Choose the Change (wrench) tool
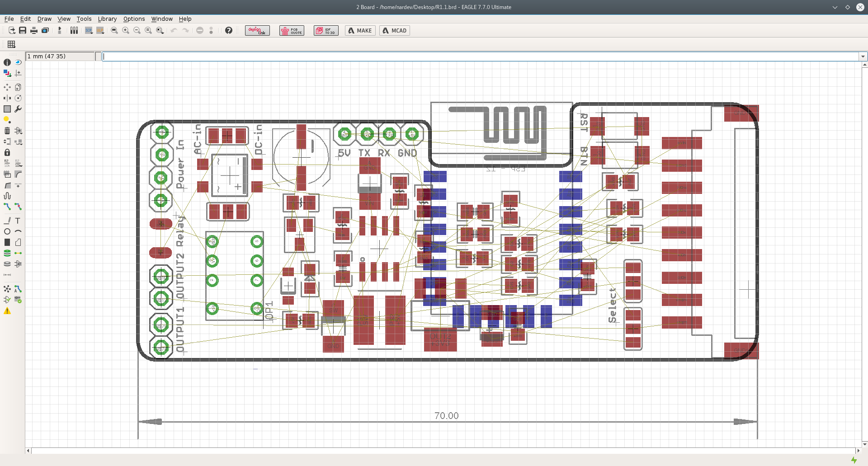This screenshot has height=466, width=868. tap(18, 109)
